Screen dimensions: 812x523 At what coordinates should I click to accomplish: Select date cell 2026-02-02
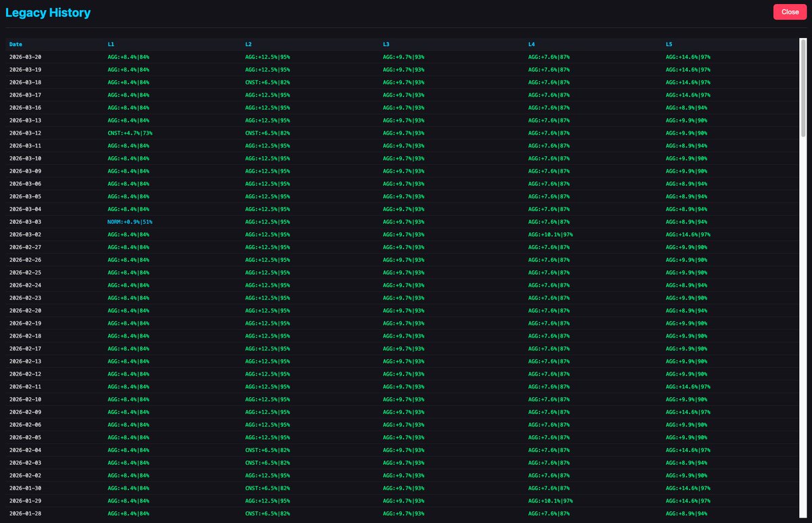[x=25, y=476]
